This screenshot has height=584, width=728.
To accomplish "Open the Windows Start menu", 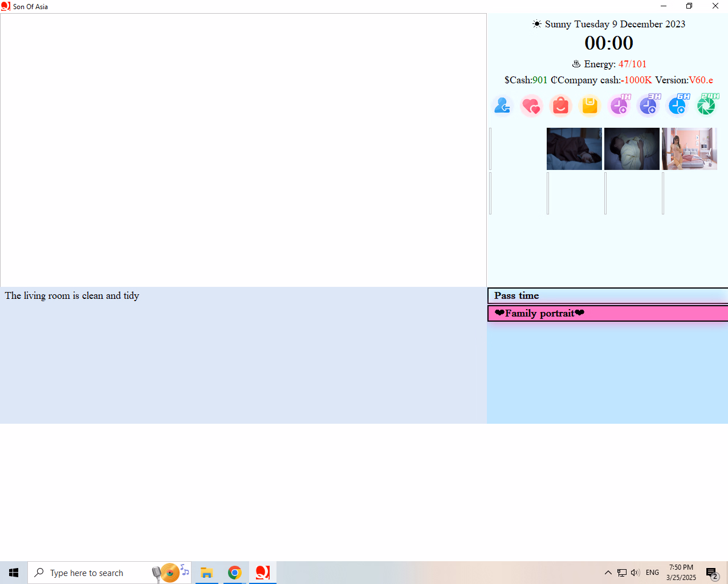I will coord(14,573).
